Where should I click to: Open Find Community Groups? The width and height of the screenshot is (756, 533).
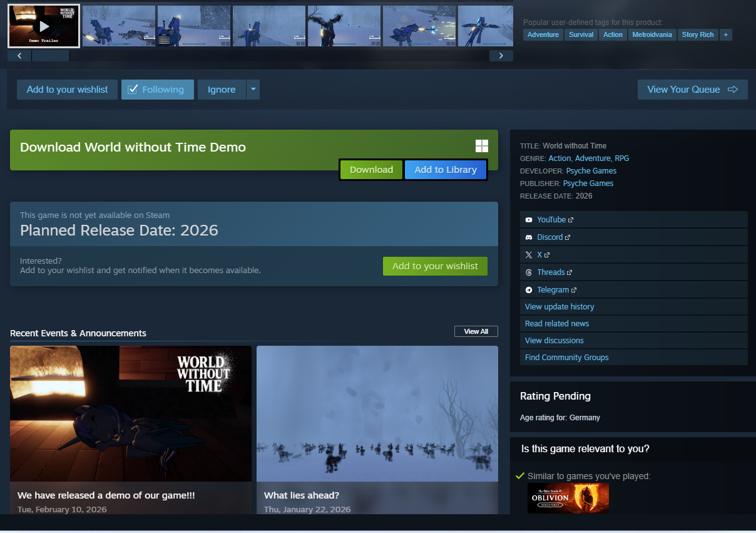634,358
